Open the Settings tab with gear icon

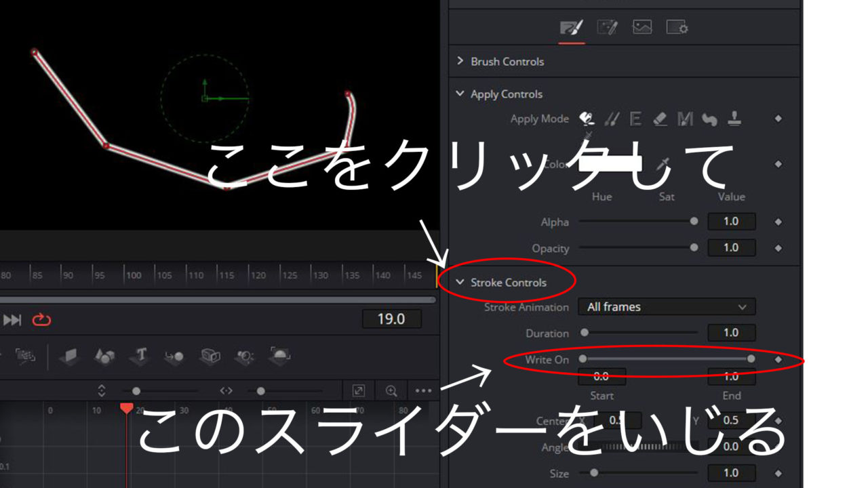coord(677,28)
